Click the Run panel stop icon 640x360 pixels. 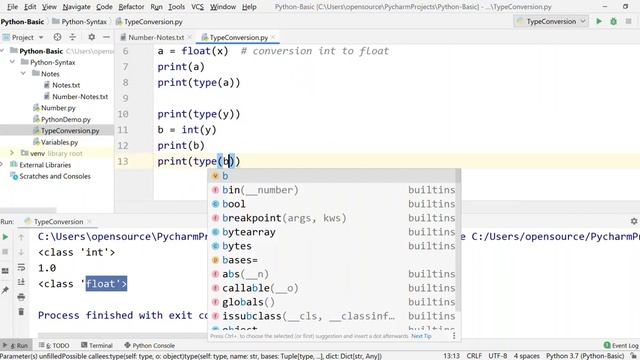pyautogui.click(x=5, y=252)
